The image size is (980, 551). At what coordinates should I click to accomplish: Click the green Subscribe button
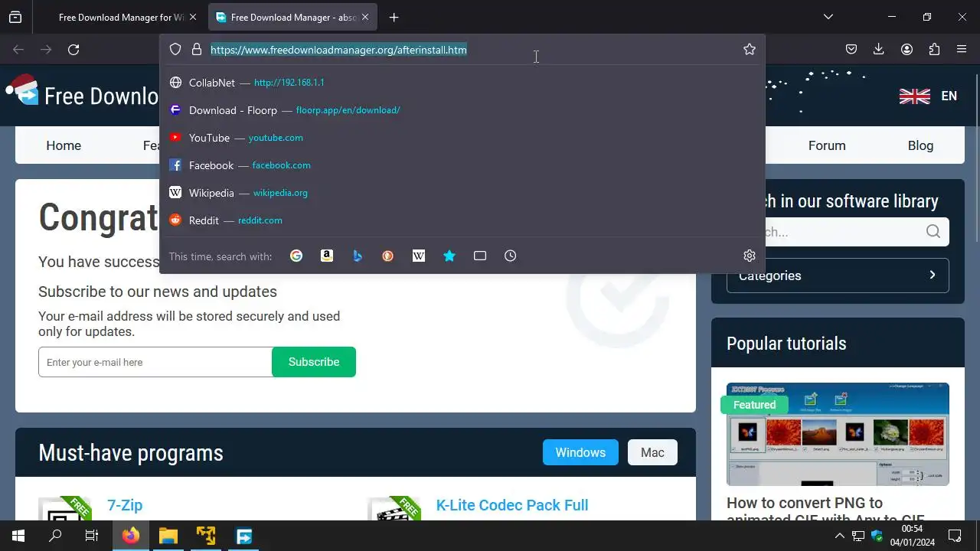[x=314, y=362]
